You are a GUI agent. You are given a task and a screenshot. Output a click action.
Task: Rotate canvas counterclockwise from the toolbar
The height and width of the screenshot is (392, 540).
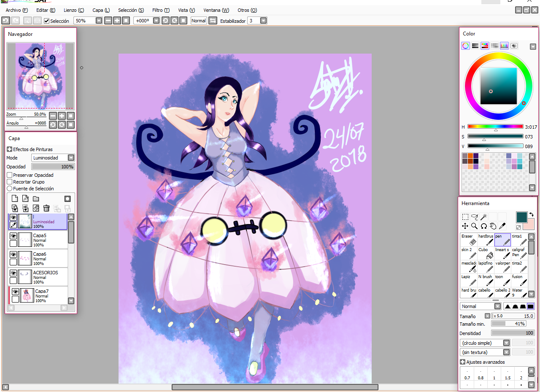(165, 20)
